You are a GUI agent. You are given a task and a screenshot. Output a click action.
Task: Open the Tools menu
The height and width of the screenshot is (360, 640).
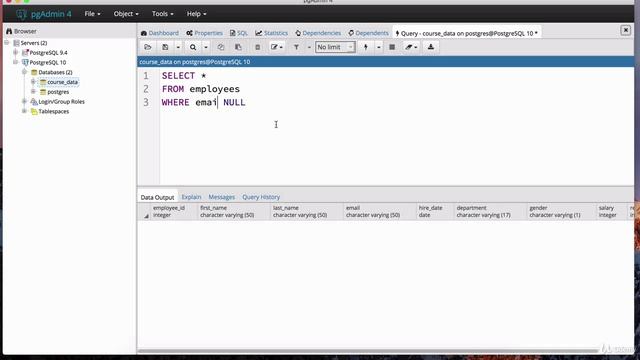162,14
